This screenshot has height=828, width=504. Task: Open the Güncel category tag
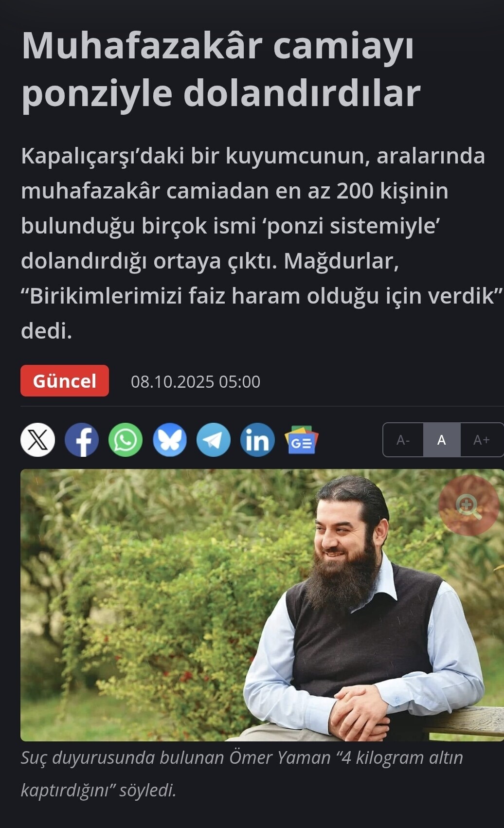point(65,380)
